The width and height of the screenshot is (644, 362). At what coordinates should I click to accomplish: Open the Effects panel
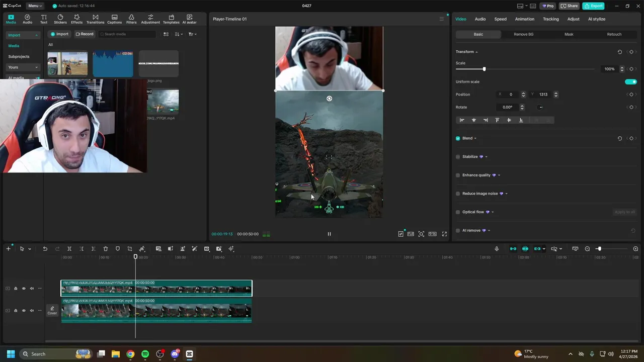pyautogui.click(x=76, y=19)
